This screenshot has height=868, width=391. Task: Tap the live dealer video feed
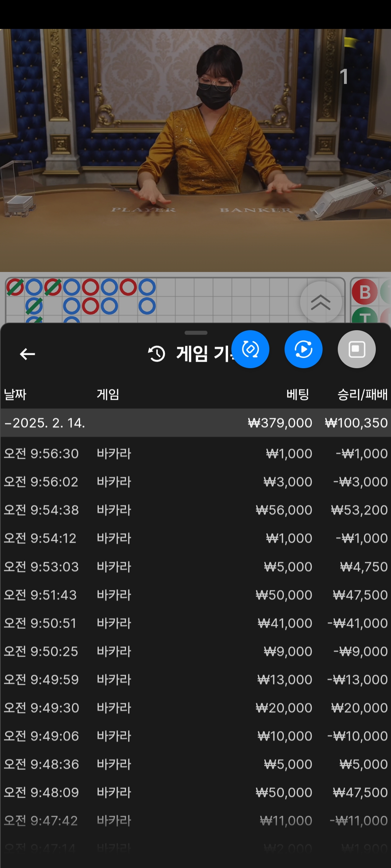tap(195, 150)
